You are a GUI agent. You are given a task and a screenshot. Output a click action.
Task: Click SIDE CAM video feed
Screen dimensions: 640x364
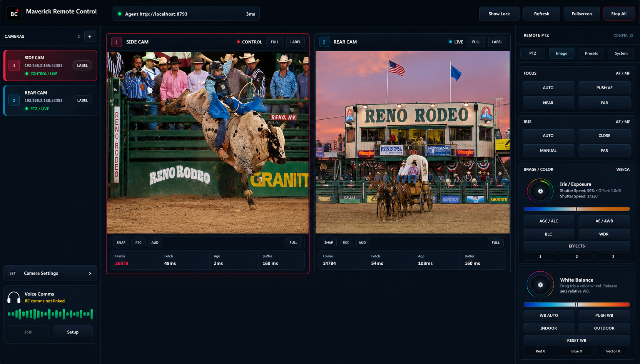pyautogui.click(x=208, y=142)
